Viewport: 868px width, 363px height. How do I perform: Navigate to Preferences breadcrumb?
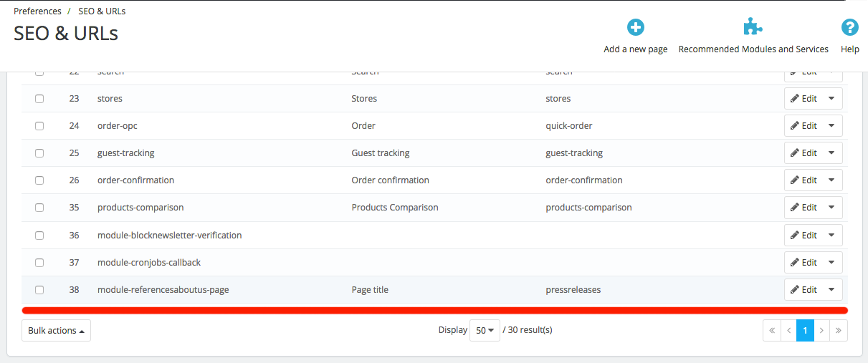[x=37, y=11]
